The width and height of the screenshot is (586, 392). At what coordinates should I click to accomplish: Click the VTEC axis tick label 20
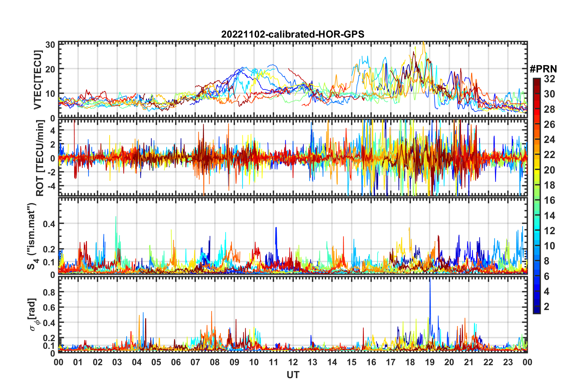tap(50, 69)
